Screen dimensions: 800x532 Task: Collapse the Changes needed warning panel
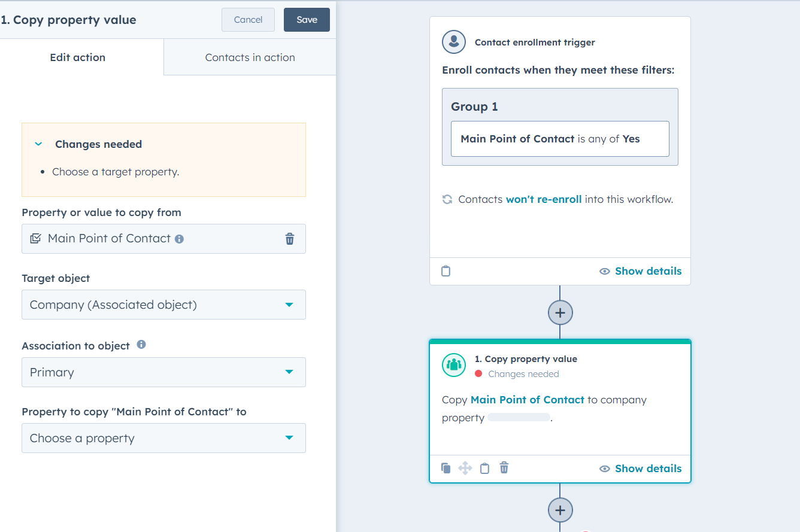(38, 144)
